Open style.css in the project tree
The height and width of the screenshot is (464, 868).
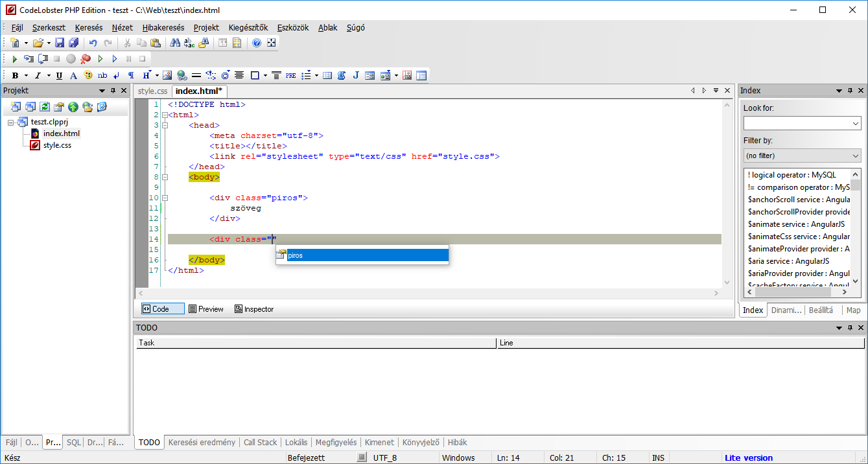[57, 145]
